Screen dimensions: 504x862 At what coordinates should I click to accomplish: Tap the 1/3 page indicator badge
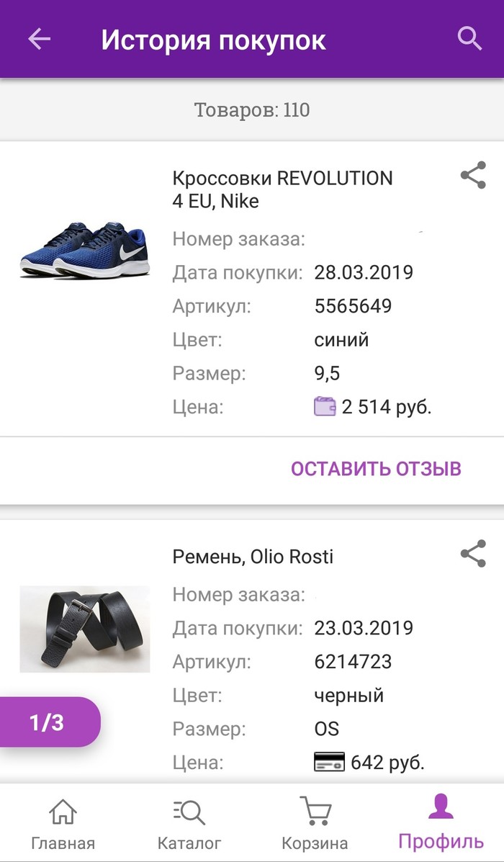pos(48,722)
